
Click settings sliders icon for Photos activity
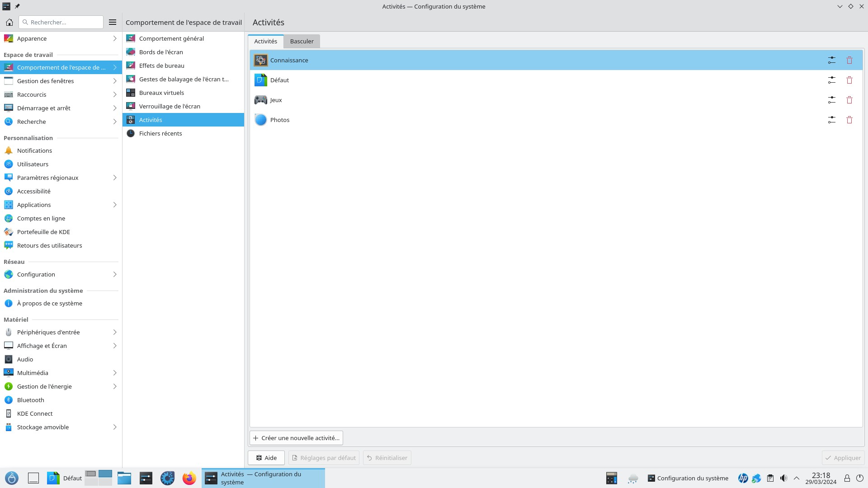(831, 120)
